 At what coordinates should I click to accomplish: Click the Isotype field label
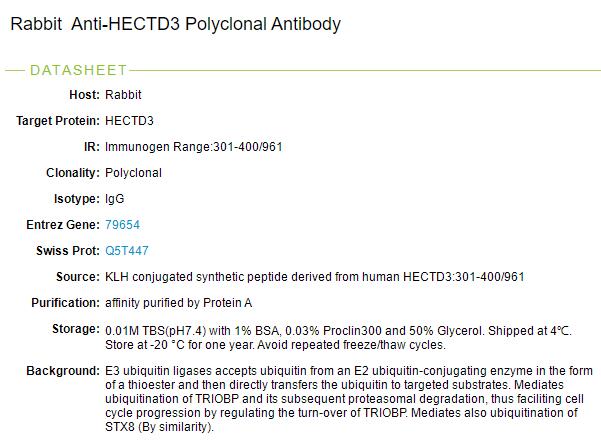(76, 198)
